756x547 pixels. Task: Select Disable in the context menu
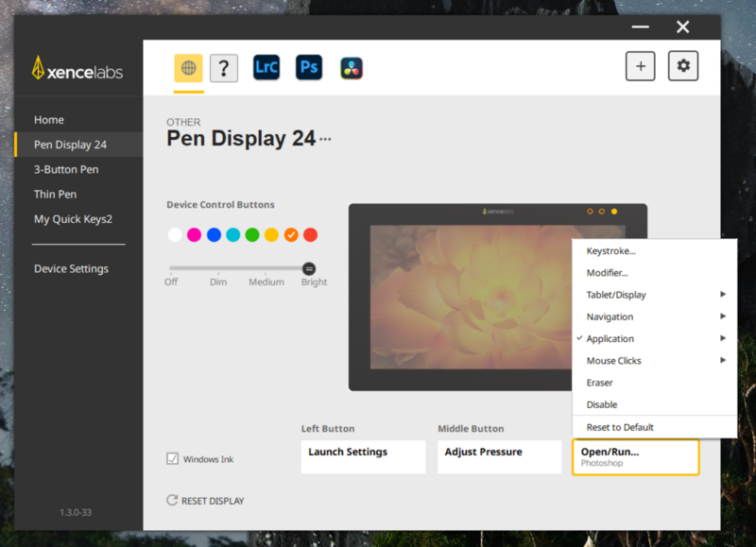click(654, 404)
